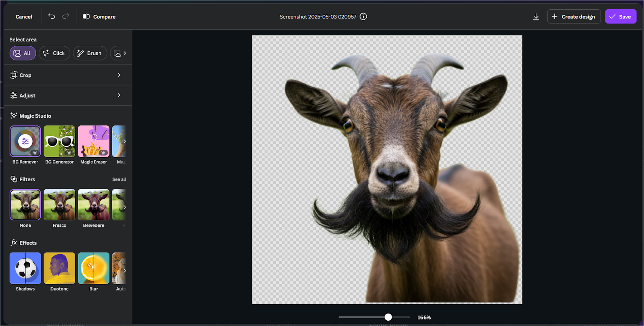Click the purple Save button
Viewport: 644px width, 326px height.
pos(620,17)
